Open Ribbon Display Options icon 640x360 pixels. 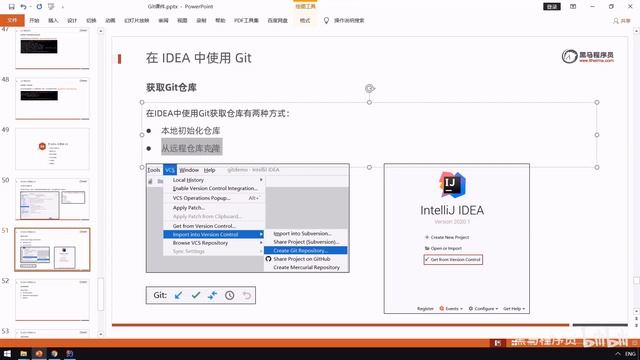point(573,7)
